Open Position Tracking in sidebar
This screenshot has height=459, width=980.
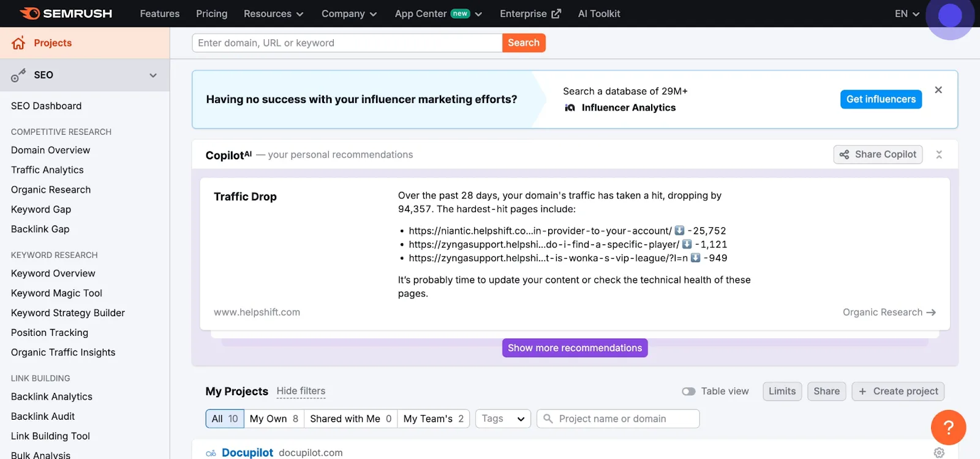[50, 333]
